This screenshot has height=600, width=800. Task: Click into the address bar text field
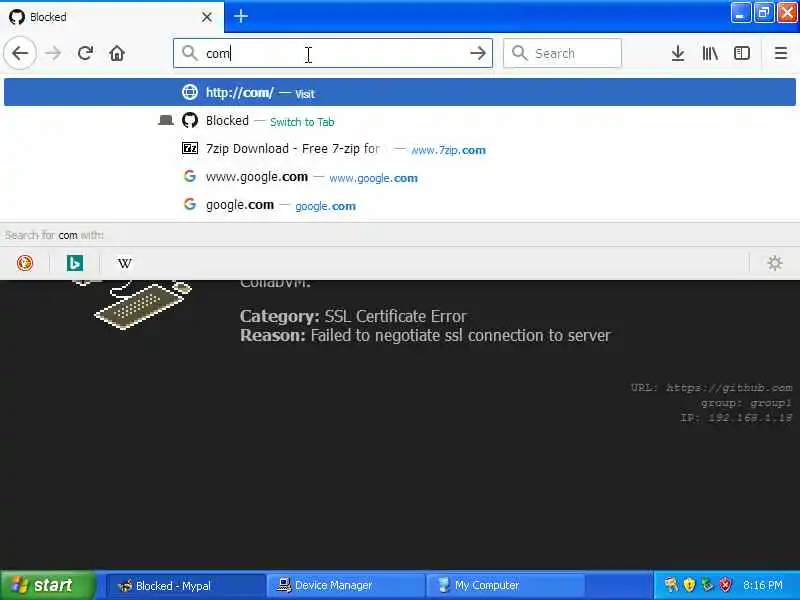[332, 53]
